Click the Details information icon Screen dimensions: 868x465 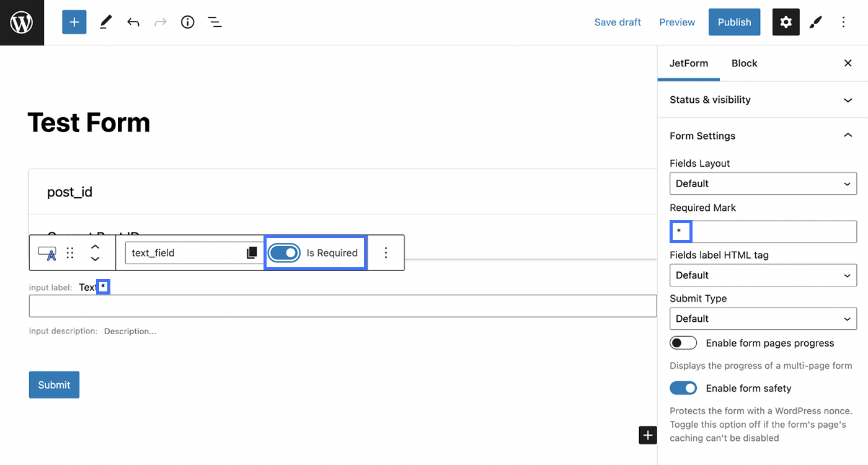coord(187,22)
